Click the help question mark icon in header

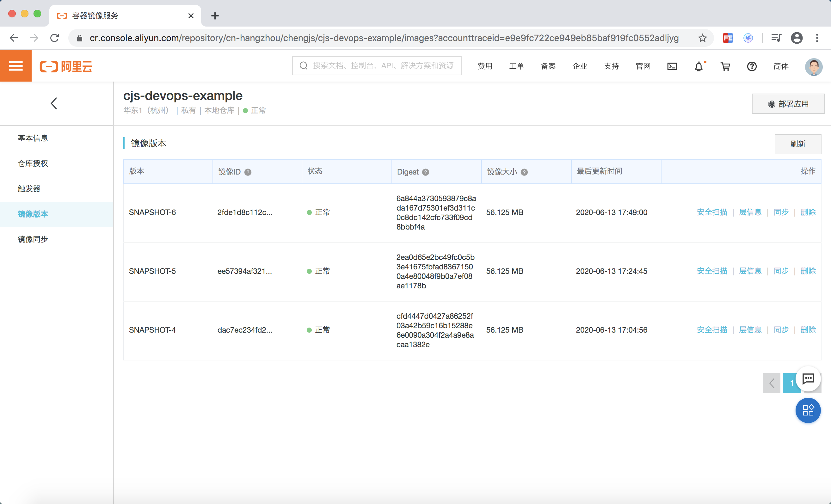751,66
